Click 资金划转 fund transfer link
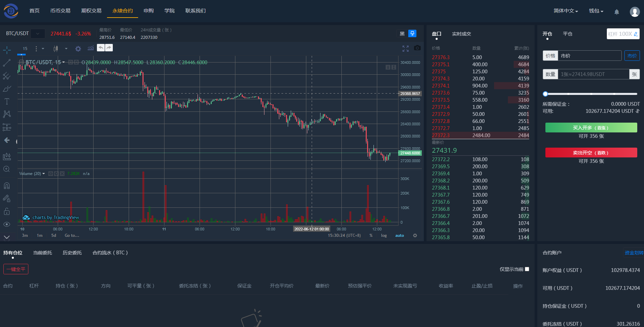Screen dimensions: 644x327 pyautogui.click(x=634, y=253)
